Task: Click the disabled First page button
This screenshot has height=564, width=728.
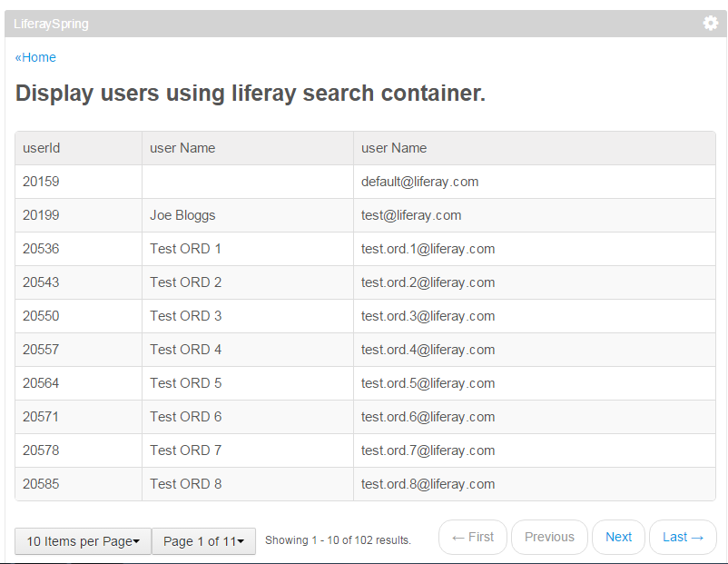Action: click(x=473, y=537)
